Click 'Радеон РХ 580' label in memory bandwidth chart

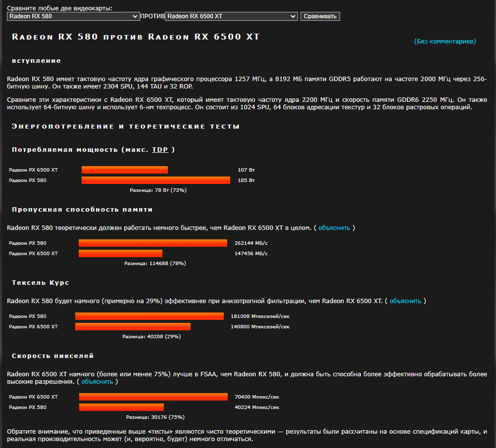(x=28, y=243)
